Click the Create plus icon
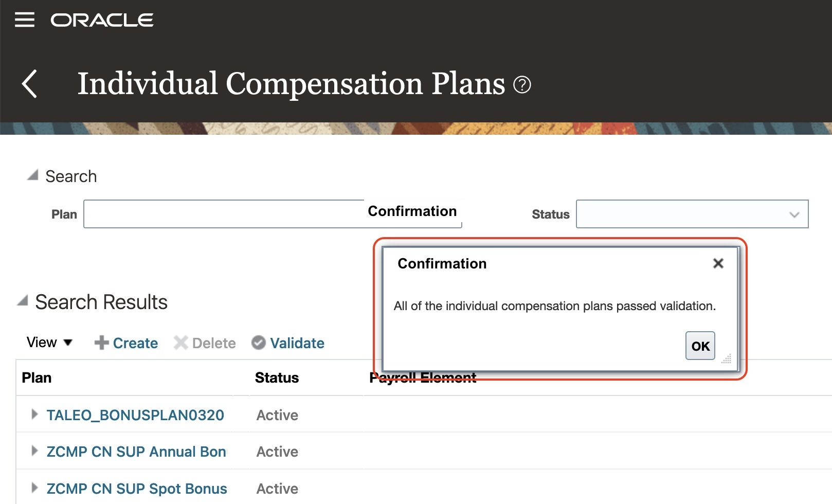The image size is (832, 504). [101, 343]
